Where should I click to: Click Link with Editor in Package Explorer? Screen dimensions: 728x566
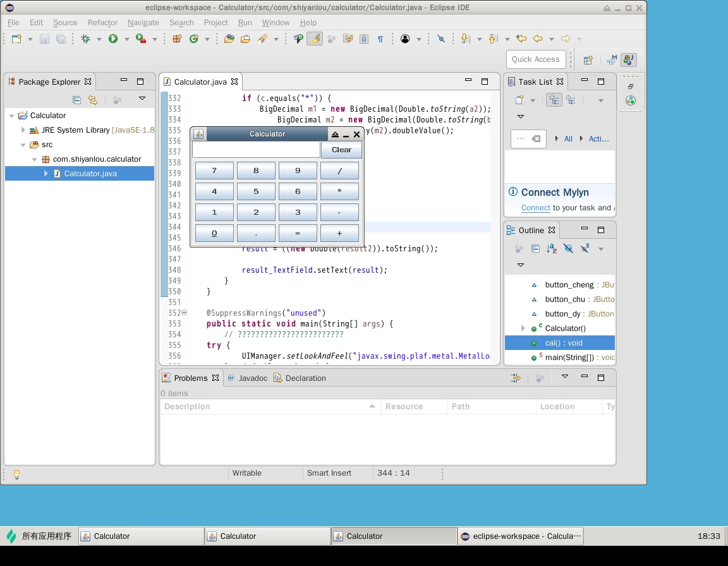point(93,100)
